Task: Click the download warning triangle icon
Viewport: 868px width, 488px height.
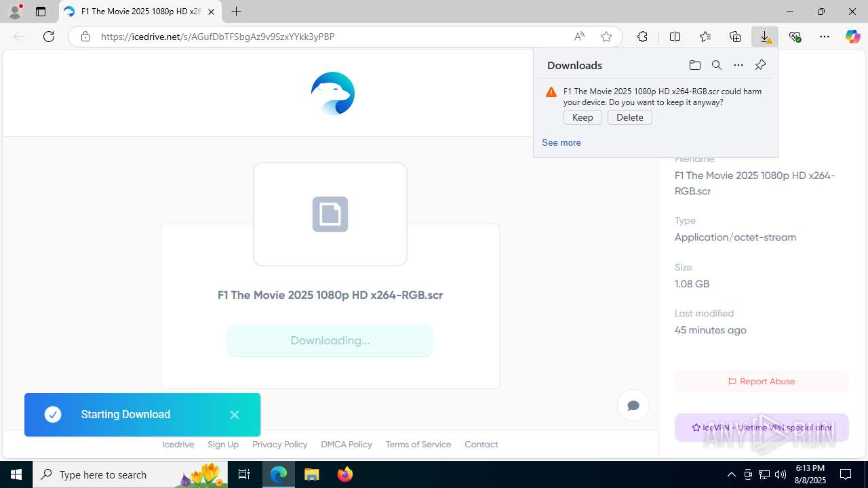Action: click(x=551, y=92)
